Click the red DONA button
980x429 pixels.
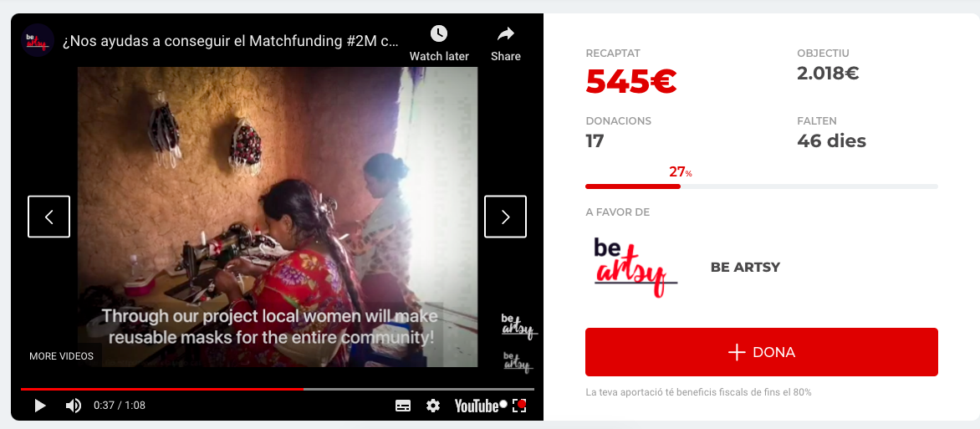click(x=761, y=352)
